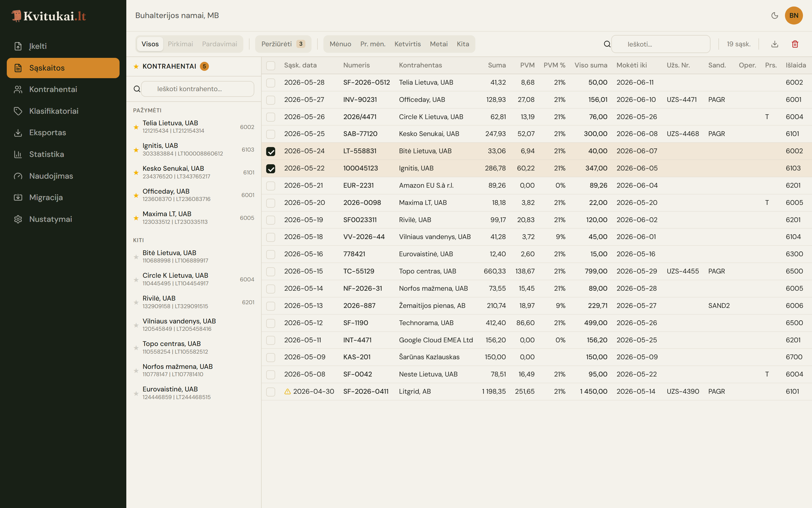Image resolution: width=812 pixels, height=508 pixels.
Task: Toggle dark mode moon icon
Action: tap(775, 16)
